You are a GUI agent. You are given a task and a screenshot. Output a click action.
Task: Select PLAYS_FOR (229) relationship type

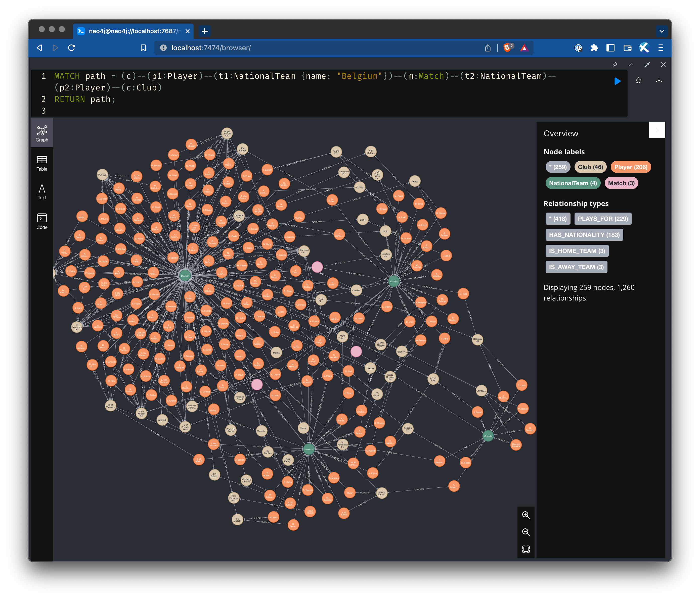click(x=603, y=219)
